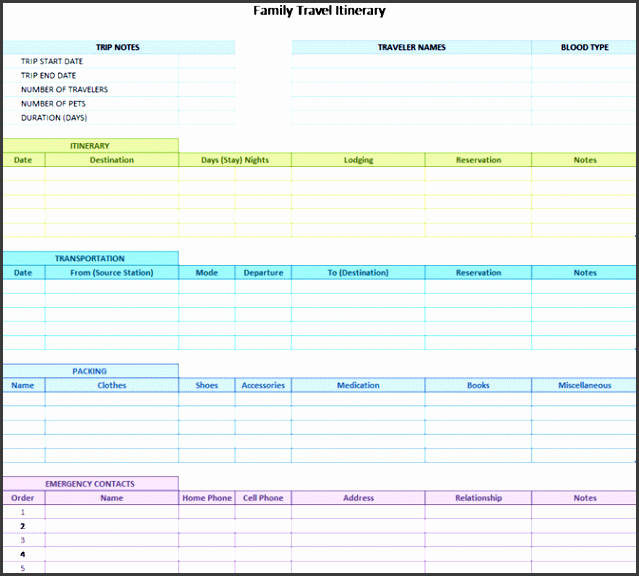Select the EMERGENCY CONTACTS section header
The height and width of the screenshot is (576, 639).
point(90,484)
